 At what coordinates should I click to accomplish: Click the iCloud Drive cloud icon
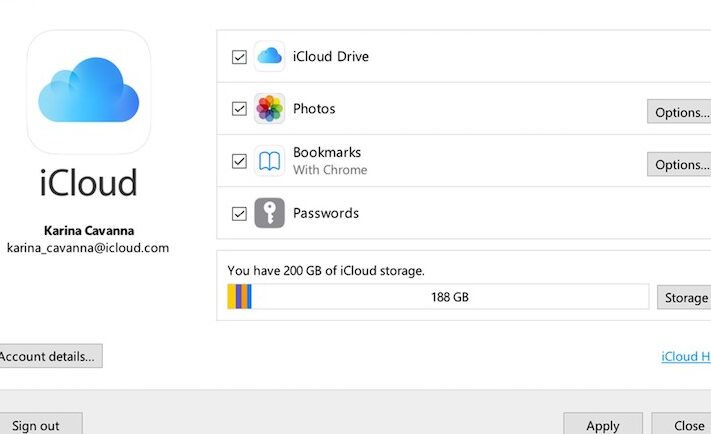pyautogui.click(x=269, y=56)
